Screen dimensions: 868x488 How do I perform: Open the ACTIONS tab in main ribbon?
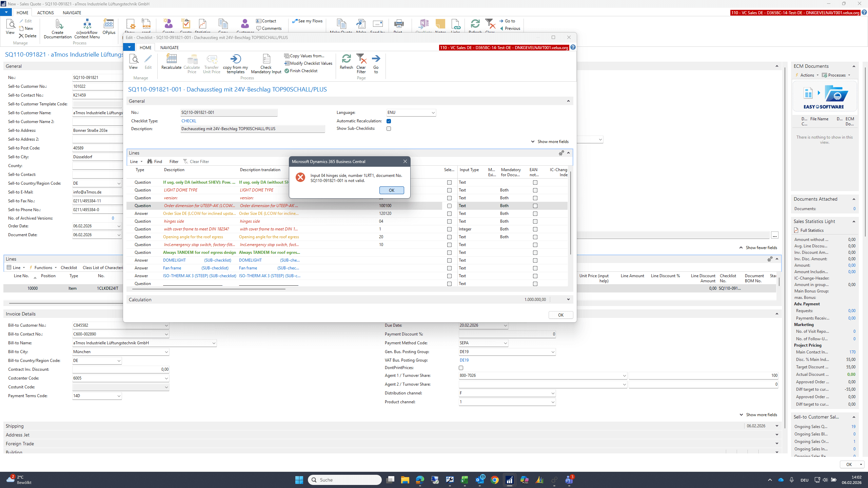pos(45,13)
